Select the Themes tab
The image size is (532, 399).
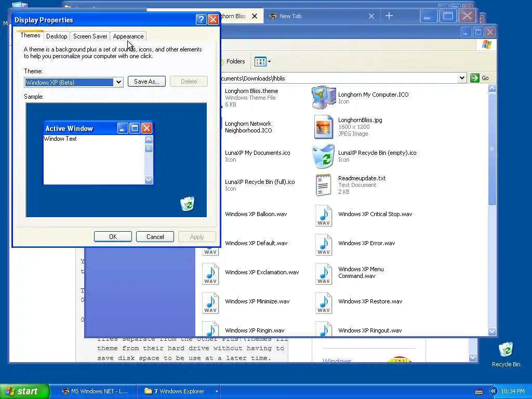click(30, 35)
